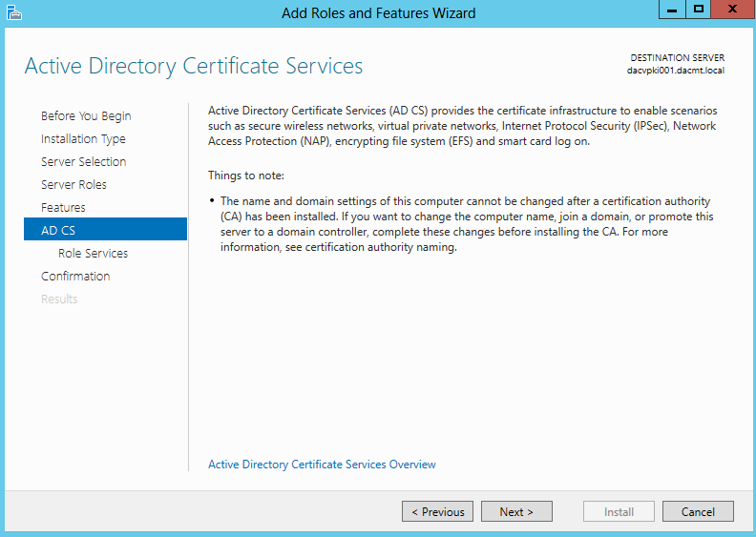
Task: Click the destination server name dacvpki001.dacmt.local
Action: pyautogui.click(x=676, y=71)
